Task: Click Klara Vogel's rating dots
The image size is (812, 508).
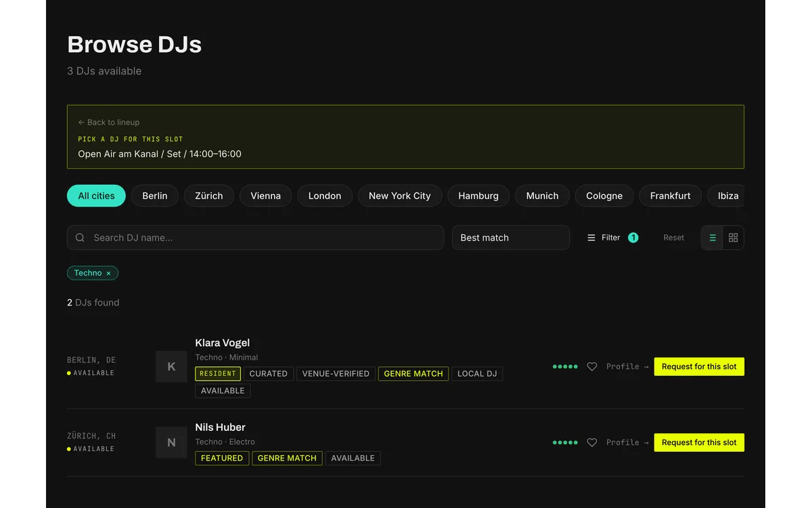Action: click(565, 366)
